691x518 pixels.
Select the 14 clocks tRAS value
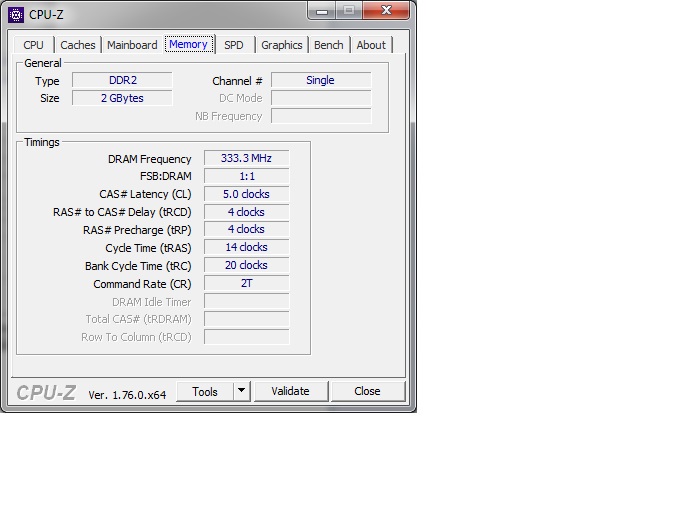point(246,247)
